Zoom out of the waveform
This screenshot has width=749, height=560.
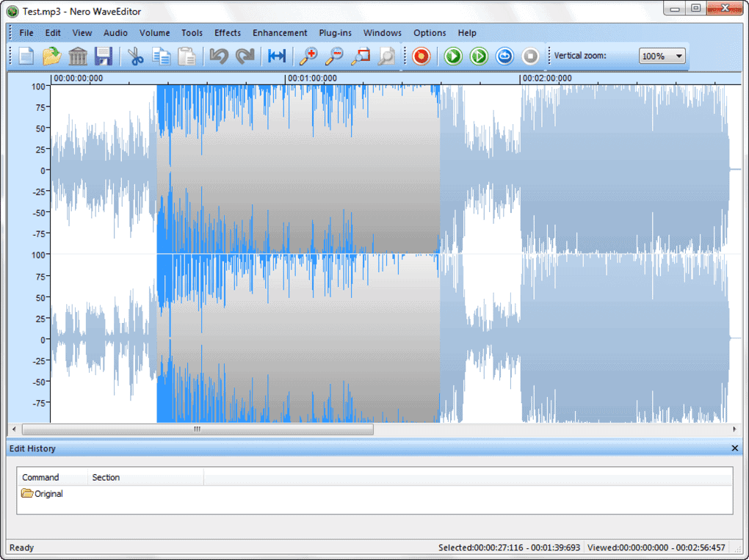click(x=334, y=56)
